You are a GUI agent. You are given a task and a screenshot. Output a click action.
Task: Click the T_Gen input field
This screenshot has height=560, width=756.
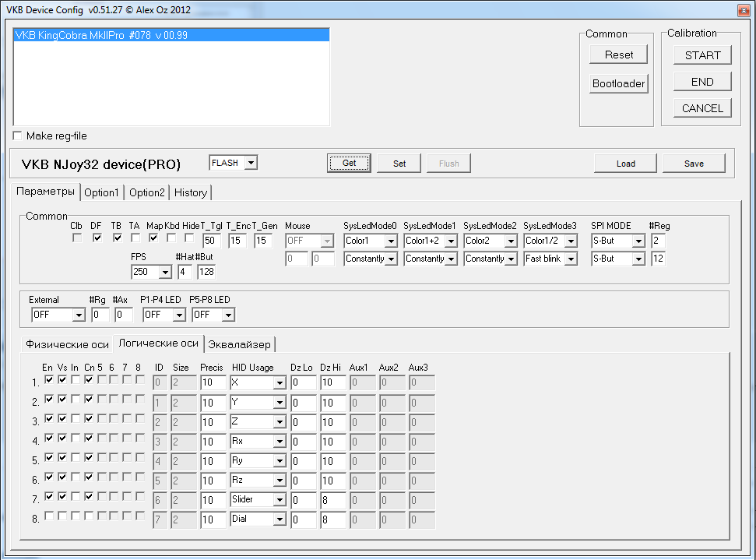(x=263, y=241)
